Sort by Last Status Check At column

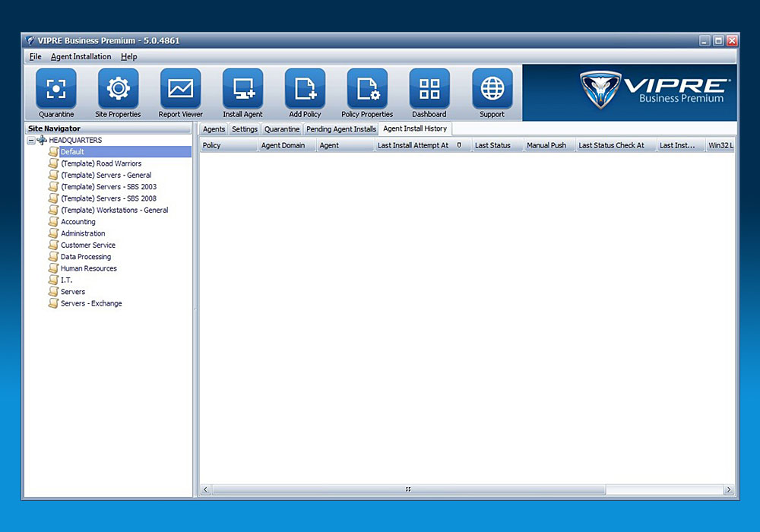click(616, 145)
